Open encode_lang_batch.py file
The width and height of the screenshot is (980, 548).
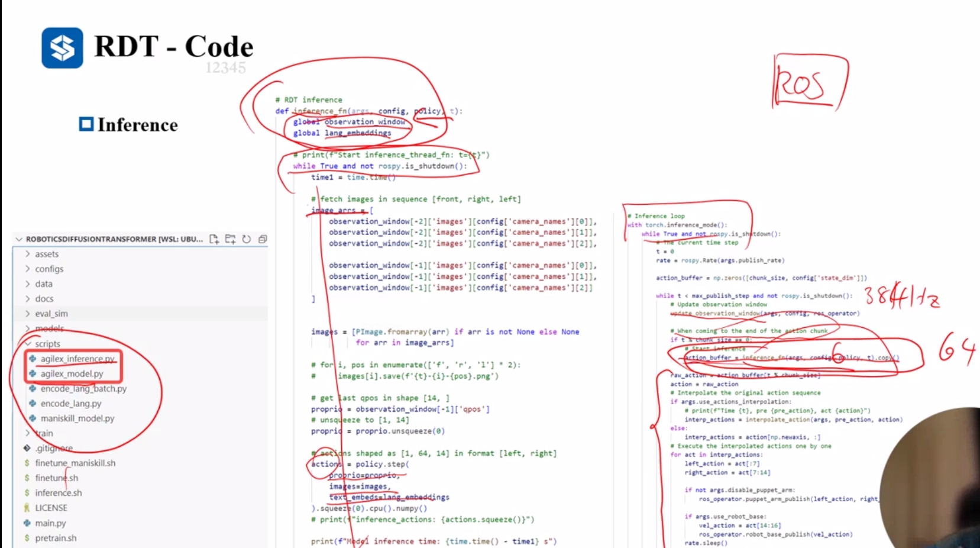pos(83,388)
